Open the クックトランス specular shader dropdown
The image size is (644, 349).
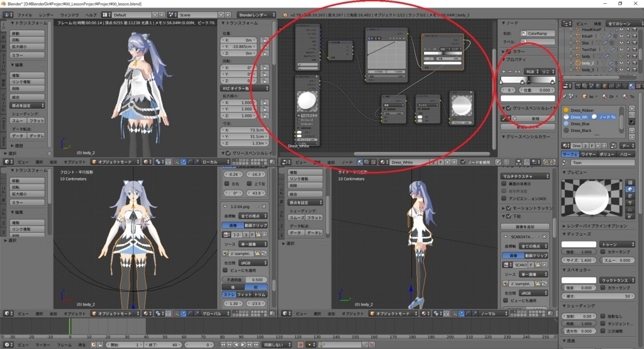[x=617, y=280]
